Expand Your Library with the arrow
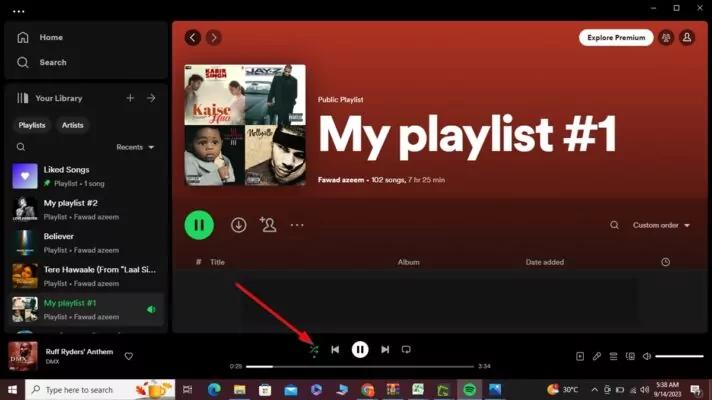This screenshot has width=712, height=400. click(x=151, y=98)
